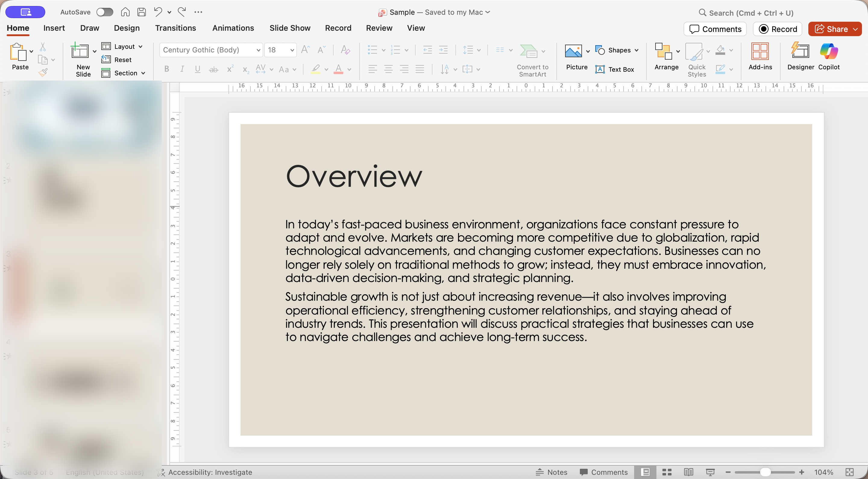Click the Format Painter brush icon
Viewport: 868px width, 479px height.
pos(43,72)
